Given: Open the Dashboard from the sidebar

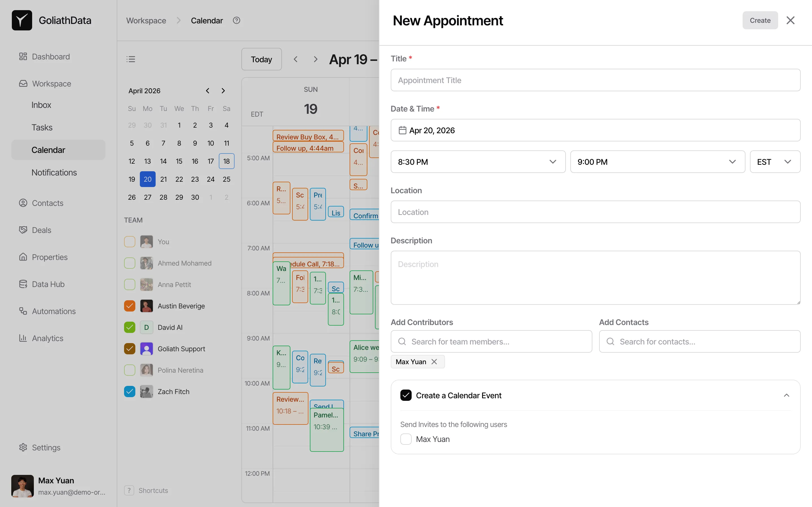Looking at the screenshot, I should point(50,56).
